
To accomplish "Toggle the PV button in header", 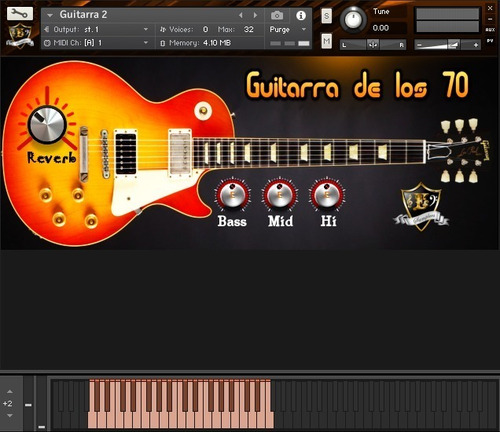I will [490, 40].
